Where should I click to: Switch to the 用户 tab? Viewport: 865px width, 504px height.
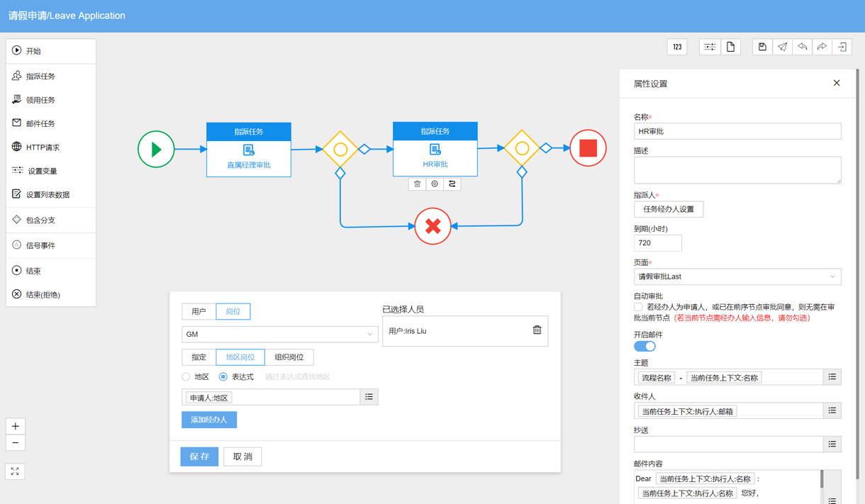[199, 311]
